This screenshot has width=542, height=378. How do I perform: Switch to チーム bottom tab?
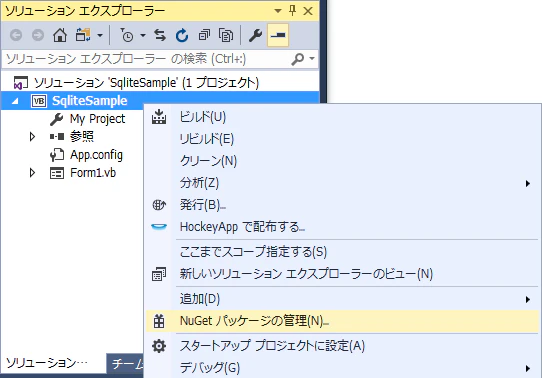point(125,363)
